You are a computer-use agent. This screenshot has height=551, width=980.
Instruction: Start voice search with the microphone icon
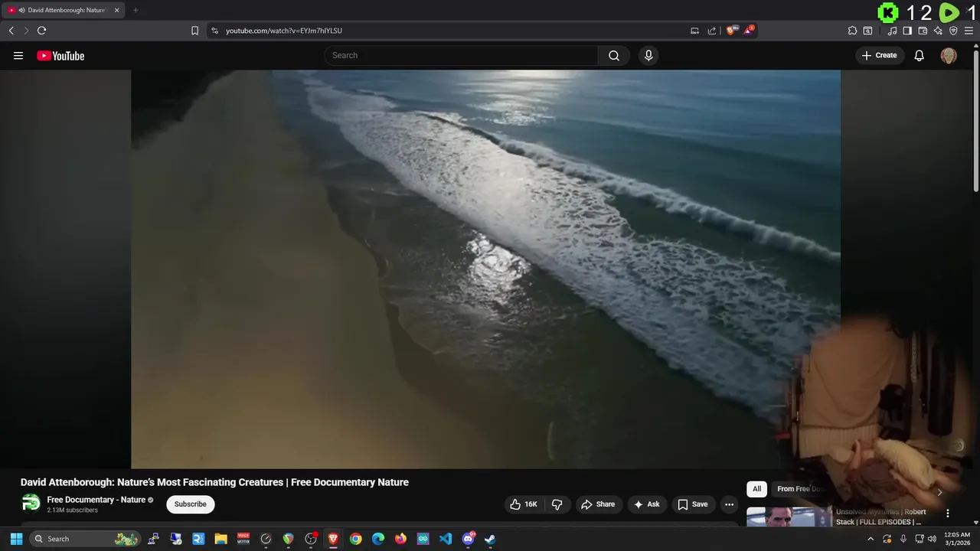point(648,55)
